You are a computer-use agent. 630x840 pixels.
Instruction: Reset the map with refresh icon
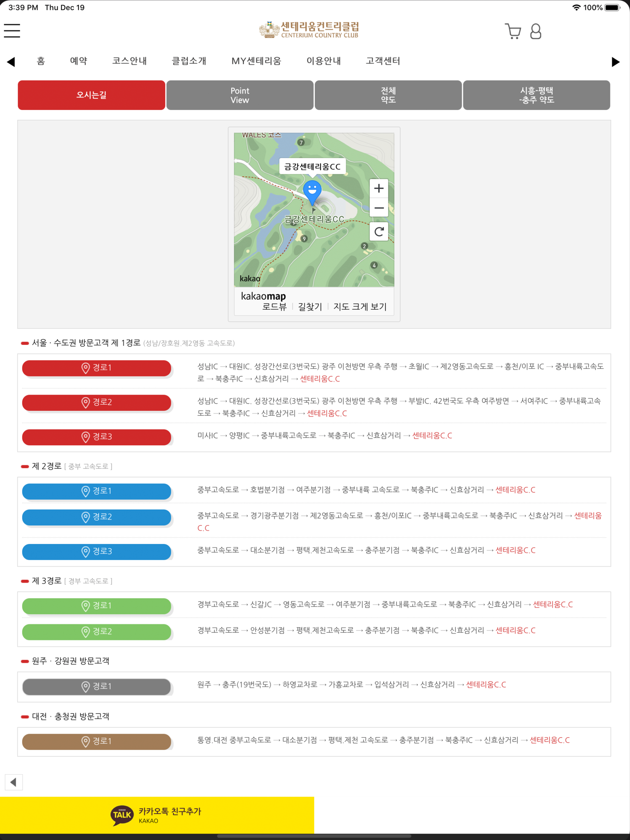click(x=378, y=232)
